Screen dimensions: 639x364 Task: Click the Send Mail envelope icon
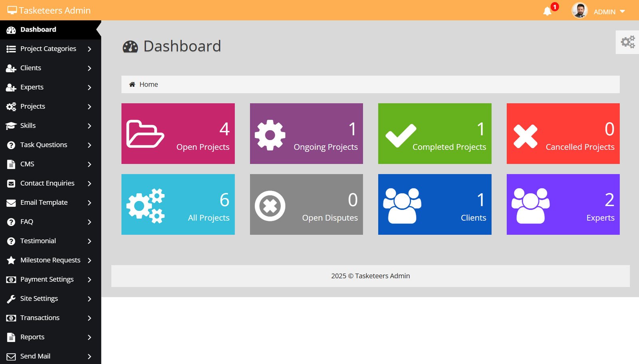point(11,357)
